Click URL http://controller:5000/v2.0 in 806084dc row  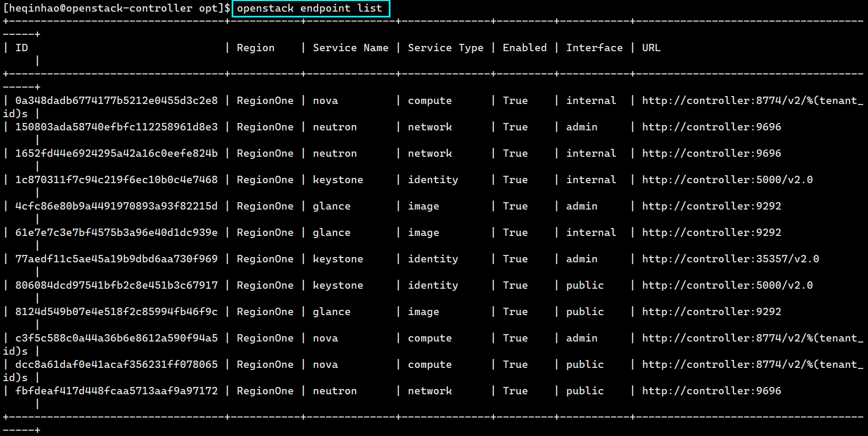pyautogui.click(x=727, y=286)
